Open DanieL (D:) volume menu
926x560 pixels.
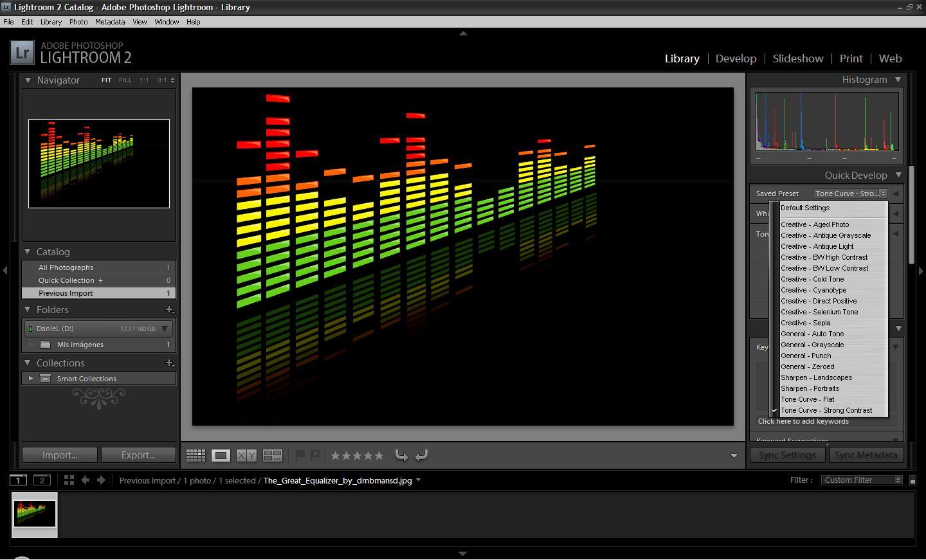(165, 329)
